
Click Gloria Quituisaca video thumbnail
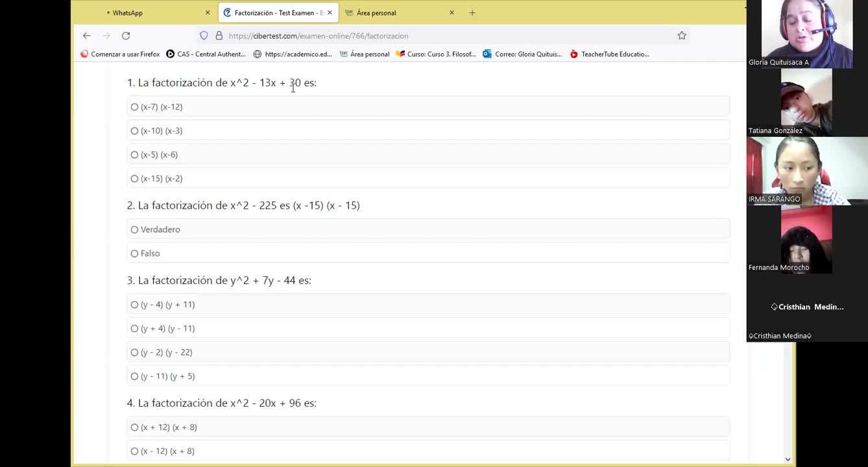(806, 34)
